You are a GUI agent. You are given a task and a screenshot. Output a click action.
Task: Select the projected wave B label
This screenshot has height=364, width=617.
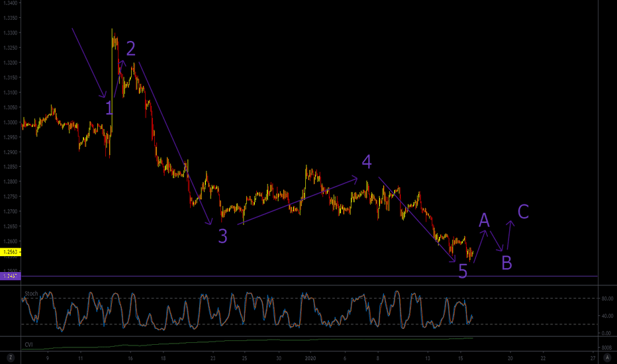(x=506, y=263)
